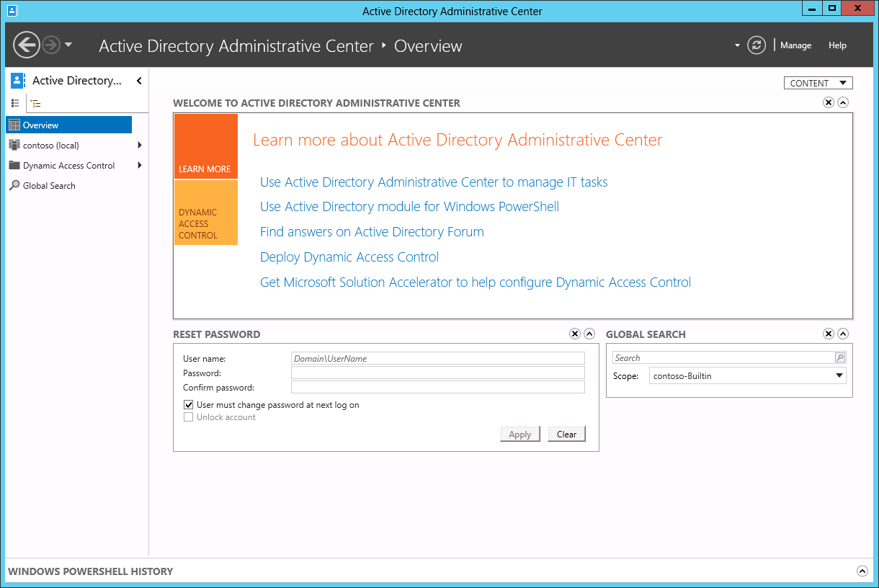879x588 pixels.
Task: Open the Manage menu
Action: tap(795, 45)
